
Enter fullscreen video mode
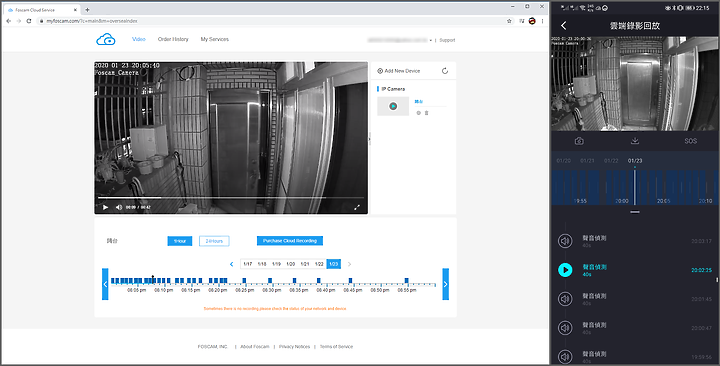[x=357, y=207]
